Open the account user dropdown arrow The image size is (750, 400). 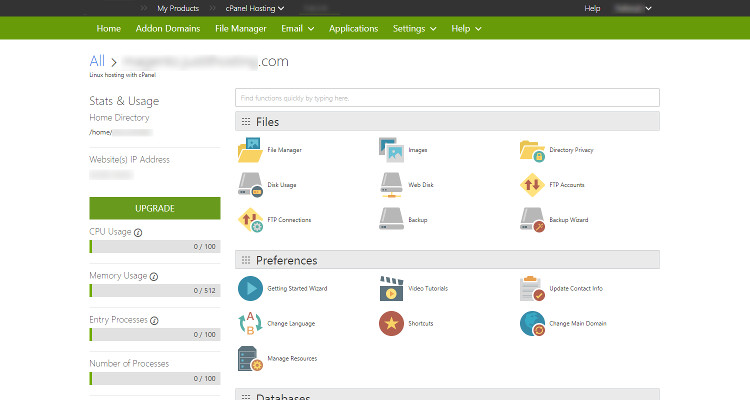tap(648, 8)
